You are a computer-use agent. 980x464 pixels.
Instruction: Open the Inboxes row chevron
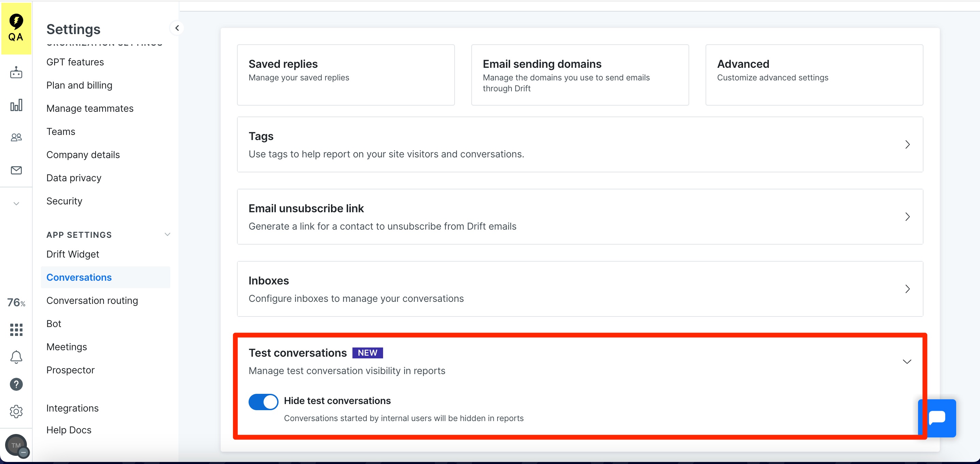[907, 289]
